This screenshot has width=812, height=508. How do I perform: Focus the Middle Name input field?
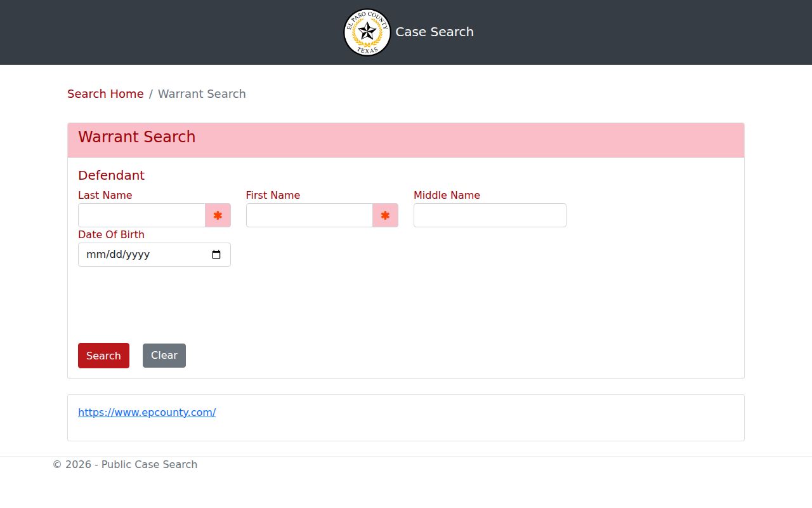(490, 215)
